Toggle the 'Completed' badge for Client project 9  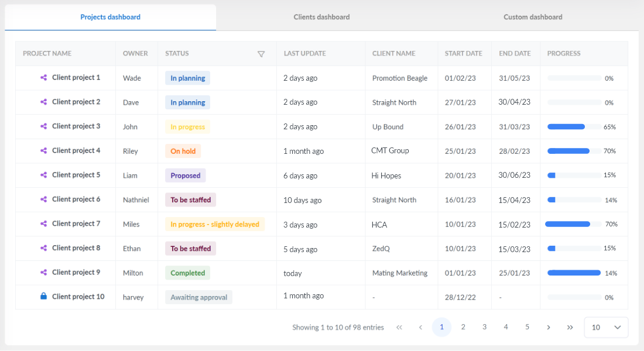point(187,273)
